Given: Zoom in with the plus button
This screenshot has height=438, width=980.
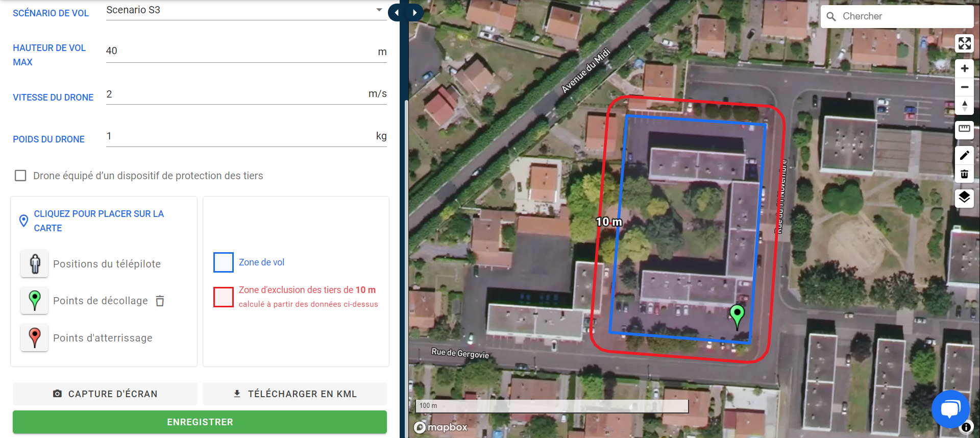Looking at the screenshot, I should 964,68.
